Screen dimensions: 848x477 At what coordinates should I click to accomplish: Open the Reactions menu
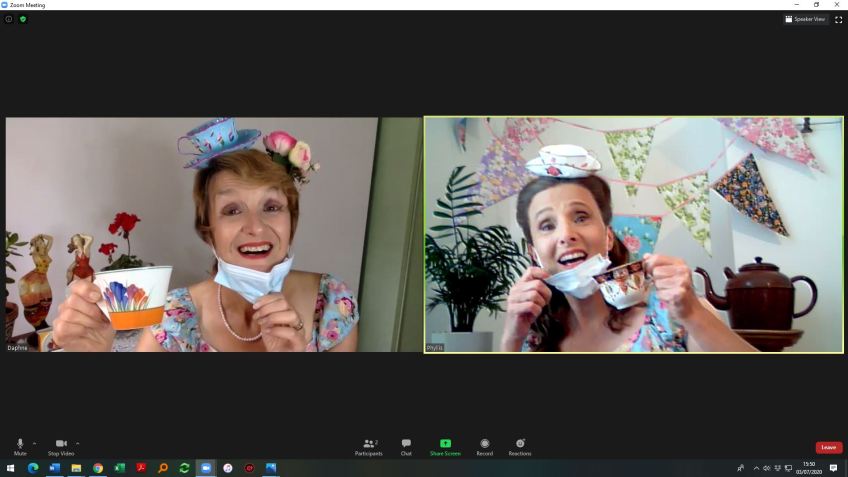click(520, 446)
